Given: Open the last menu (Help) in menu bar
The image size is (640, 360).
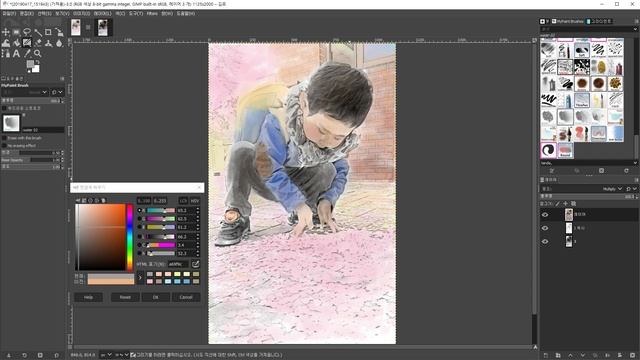Looking at the screenshot, I should (185, 13).
